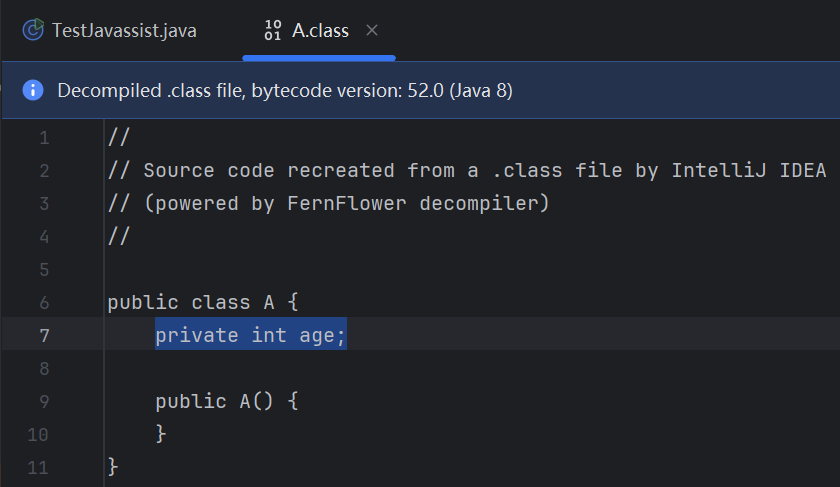Click line number 1 in the gutter
The width and height of the screenshot is (840, 487).
click(x=44, y=138)
